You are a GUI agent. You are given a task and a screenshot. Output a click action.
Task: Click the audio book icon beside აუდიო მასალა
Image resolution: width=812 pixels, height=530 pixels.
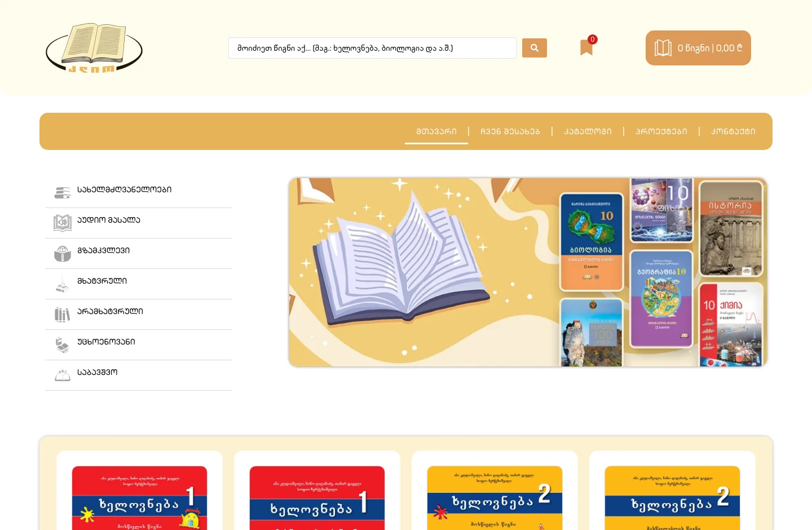[63, 223]
